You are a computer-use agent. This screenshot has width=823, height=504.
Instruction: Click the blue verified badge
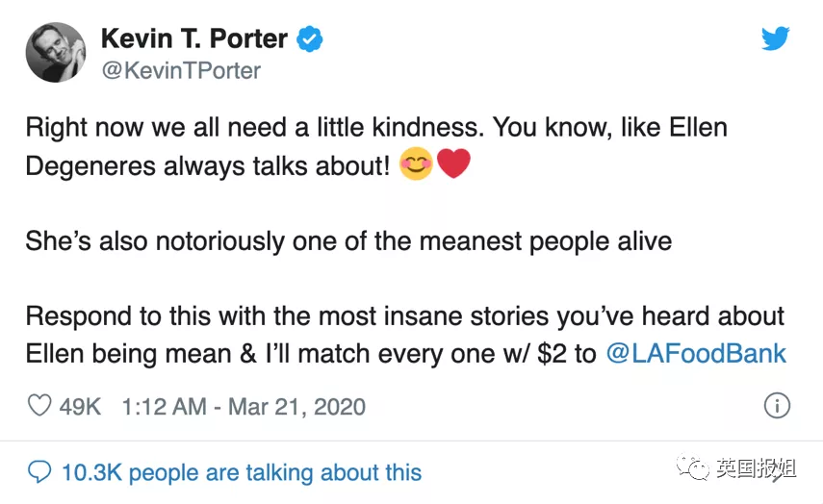[309, 39]
